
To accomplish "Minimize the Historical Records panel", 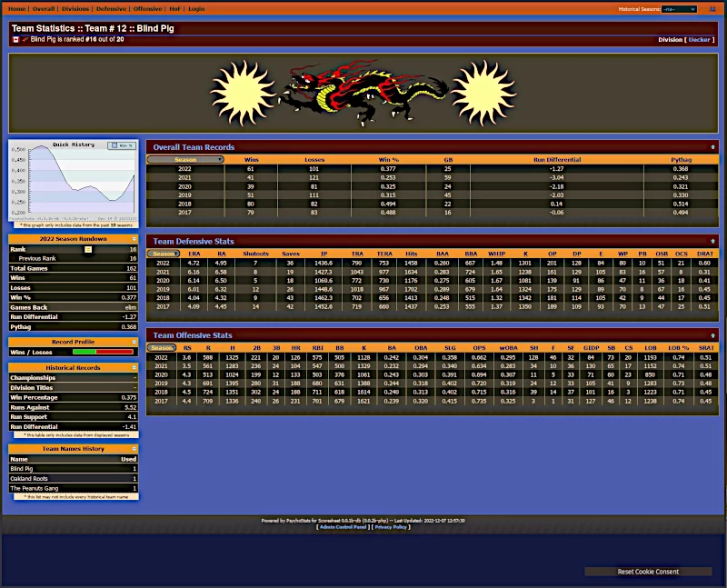I will pyautogui.click(x=134, y=367).
